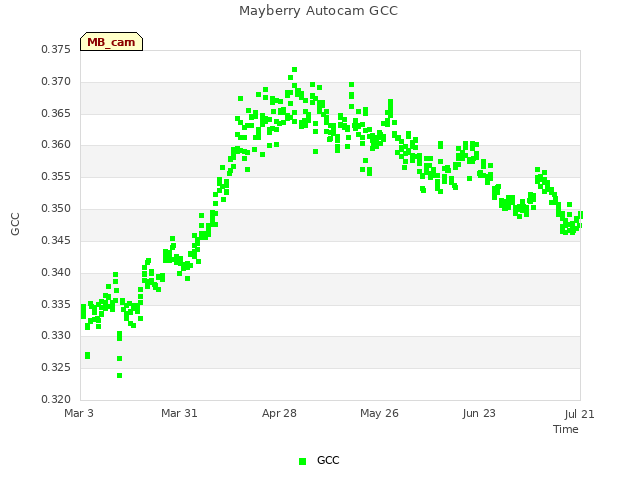This screenshot has height=480, width=640.
Task: Click the 0.340 y-axis value
Action: (56, 272)
